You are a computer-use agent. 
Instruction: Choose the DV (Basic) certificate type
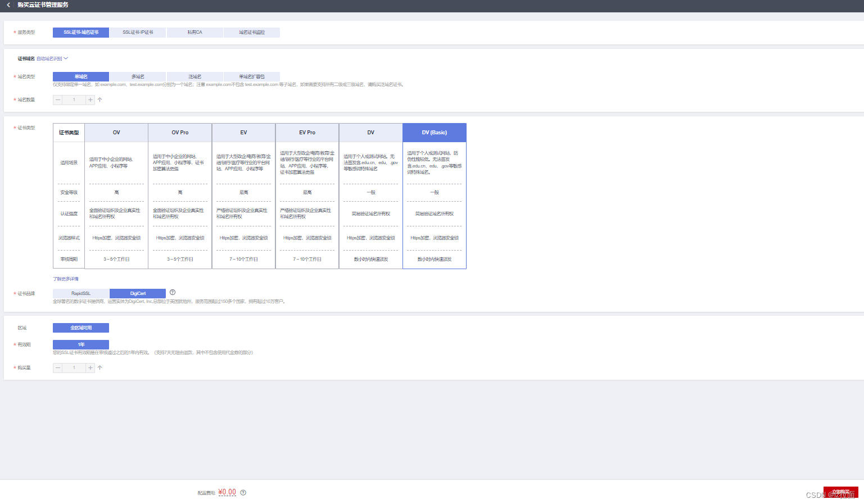click(435, 133)
